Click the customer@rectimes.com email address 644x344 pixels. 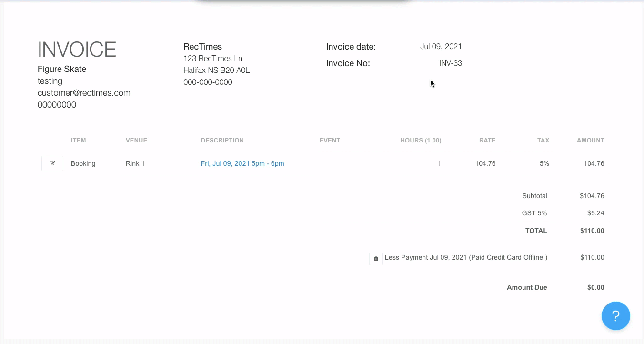tap(84, 93)
